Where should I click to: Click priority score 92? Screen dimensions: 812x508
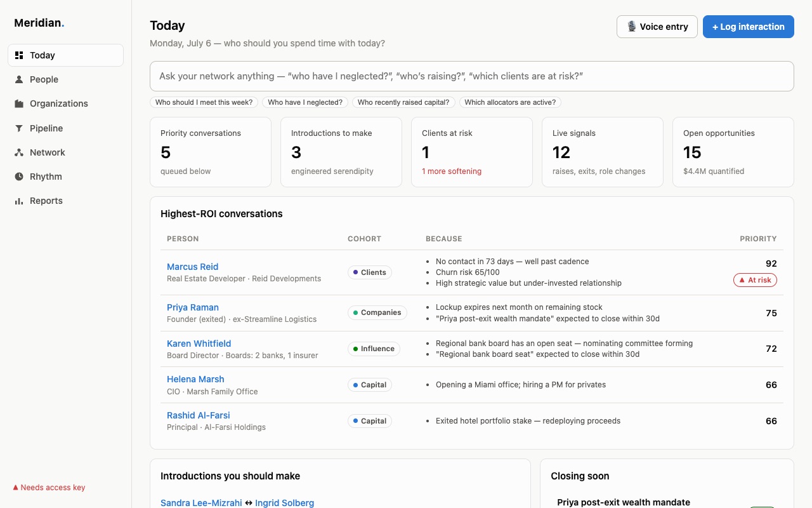pos(771,264)
